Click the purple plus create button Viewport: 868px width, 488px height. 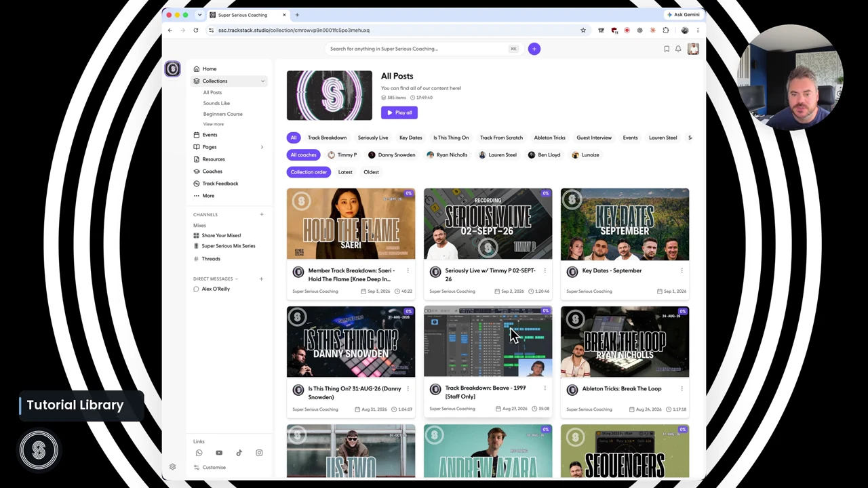(534, 49)
